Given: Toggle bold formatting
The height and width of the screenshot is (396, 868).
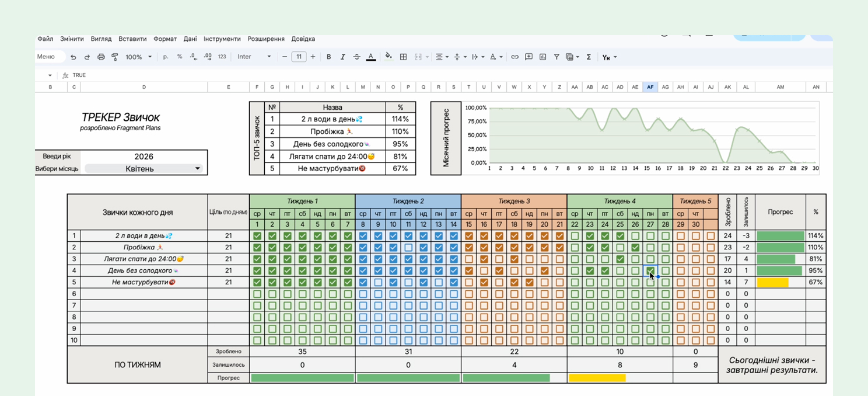Looking at the screenshot, I should (x=328, y=57).
